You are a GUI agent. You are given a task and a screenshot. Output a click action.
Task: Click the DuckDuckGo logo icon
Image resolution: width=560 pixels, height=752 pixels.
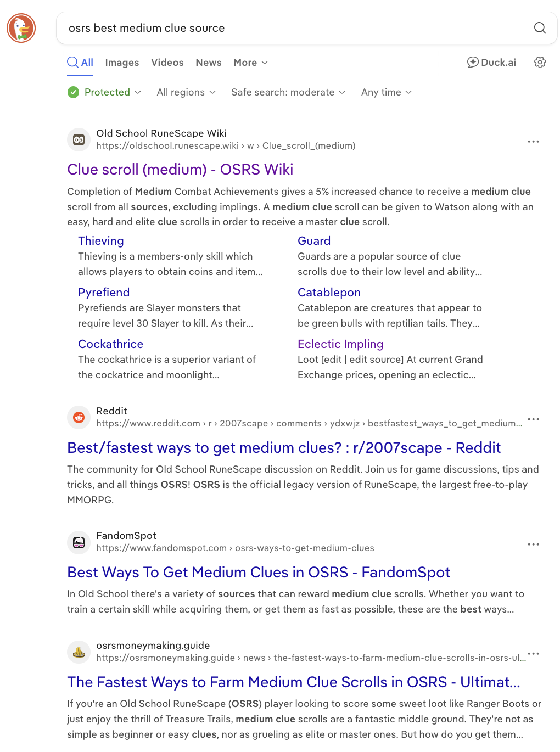tap(21, 28)
